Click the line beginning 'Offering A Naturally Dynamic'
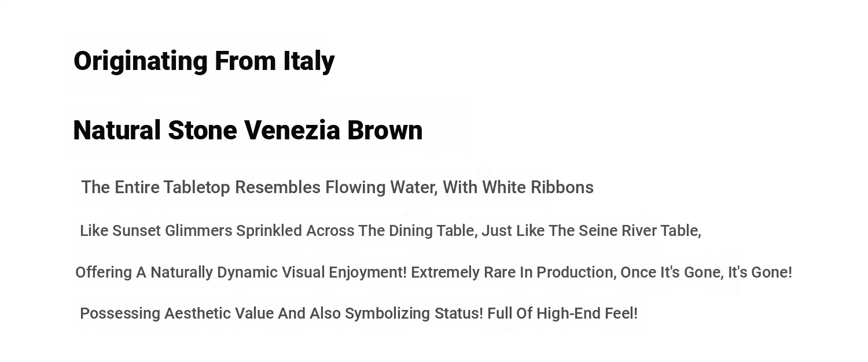The image size is (868, 362). [433, 272]
